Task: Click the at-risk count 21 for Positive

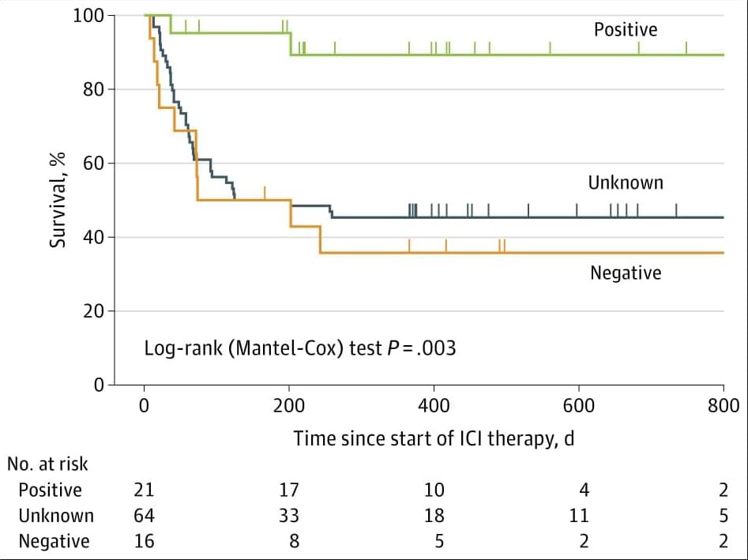Action: [144, 490]
